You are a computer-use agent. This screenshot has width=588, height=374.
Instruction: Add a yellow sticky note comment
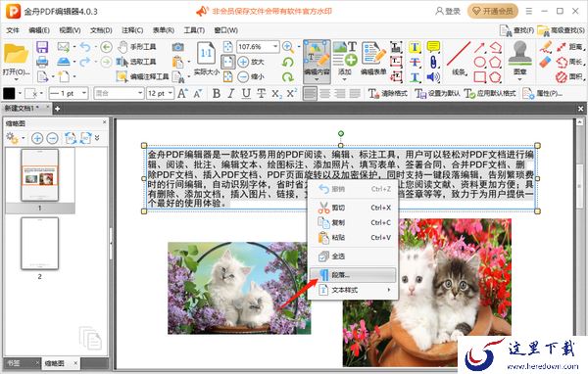coord(433,47)
